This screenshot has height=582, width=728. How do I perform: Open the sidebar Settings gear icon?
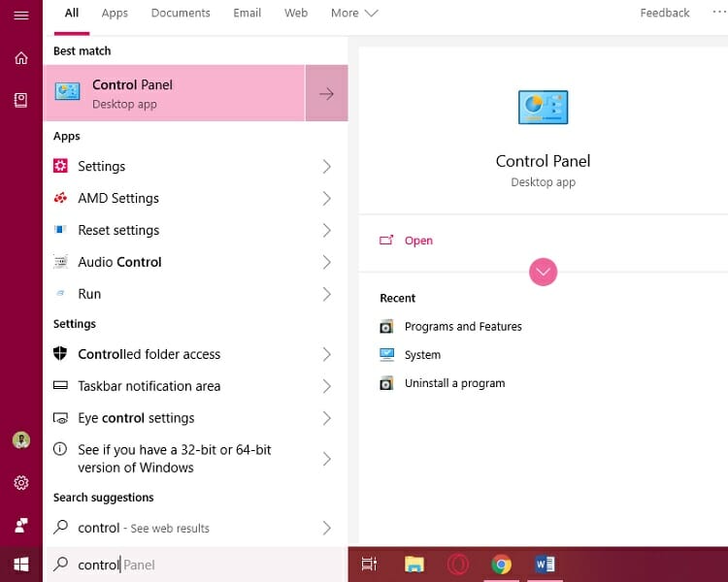pos(21,483)
